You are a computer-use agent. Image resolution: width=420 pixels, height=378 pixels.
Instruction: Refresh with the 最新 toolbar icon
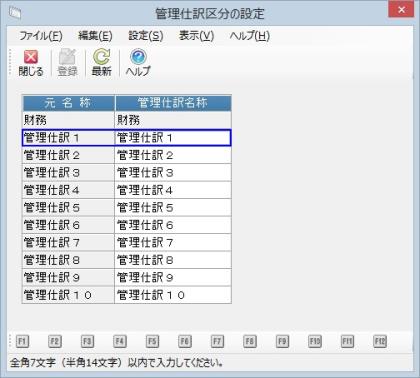[x=102, y=63]
